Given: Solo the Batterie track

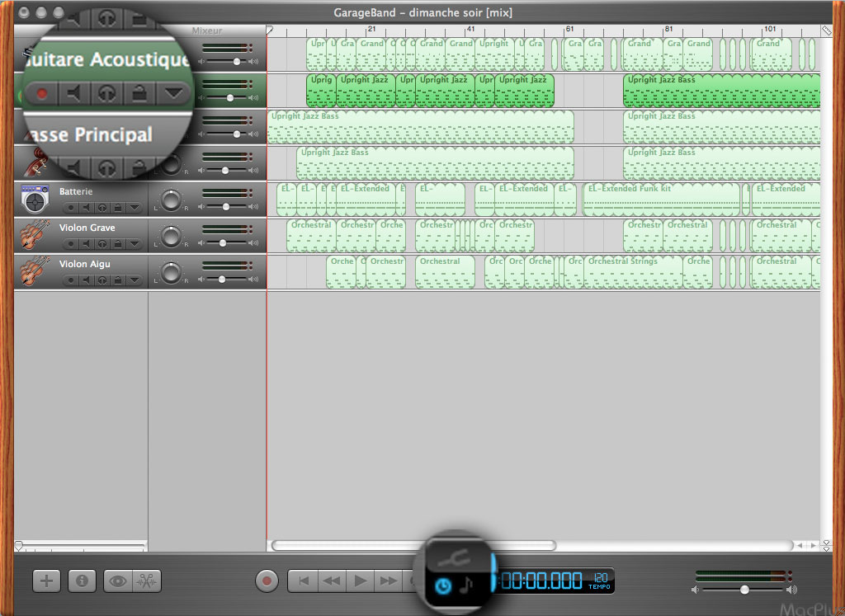Looking at the screenshot, I should pos(101,207).
